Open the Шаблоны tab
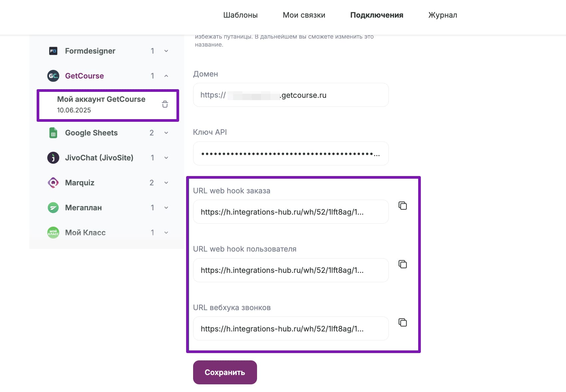566x392 pixels. pyautogui.click(x=240, y=15)
